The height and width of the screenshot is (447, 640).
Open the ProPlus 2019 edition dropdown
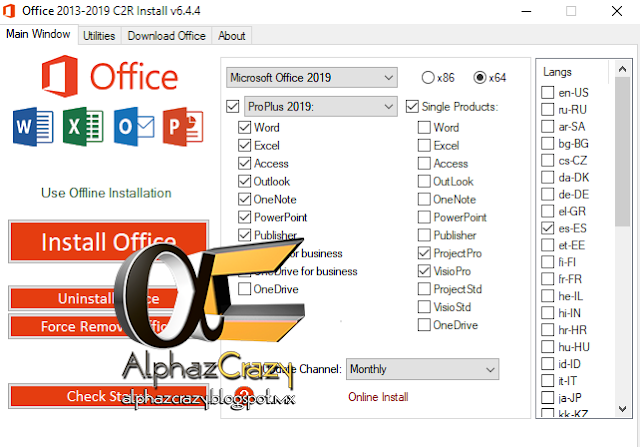pos(321,107)
